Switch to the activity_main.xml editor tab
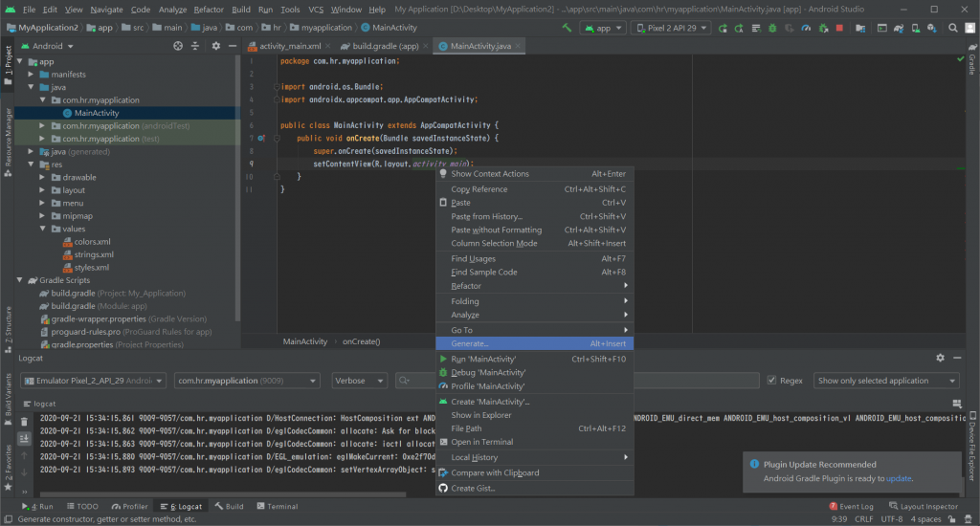Viewport: 980px width, 526px height. coord(290,46)
